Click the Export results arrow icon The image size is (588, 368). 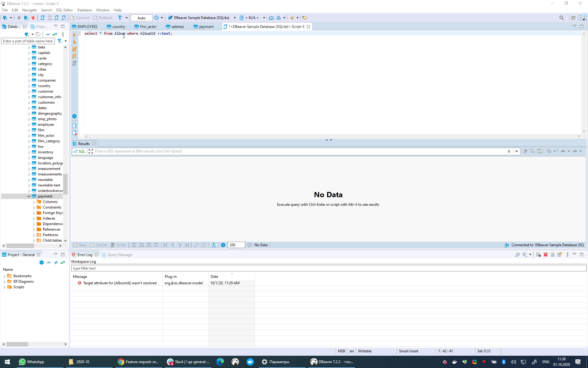coord(214,245)
